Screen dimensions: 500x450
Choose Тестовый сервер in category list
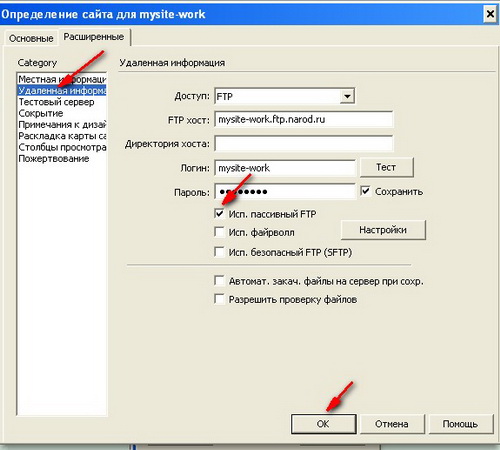tap(56, 102)
